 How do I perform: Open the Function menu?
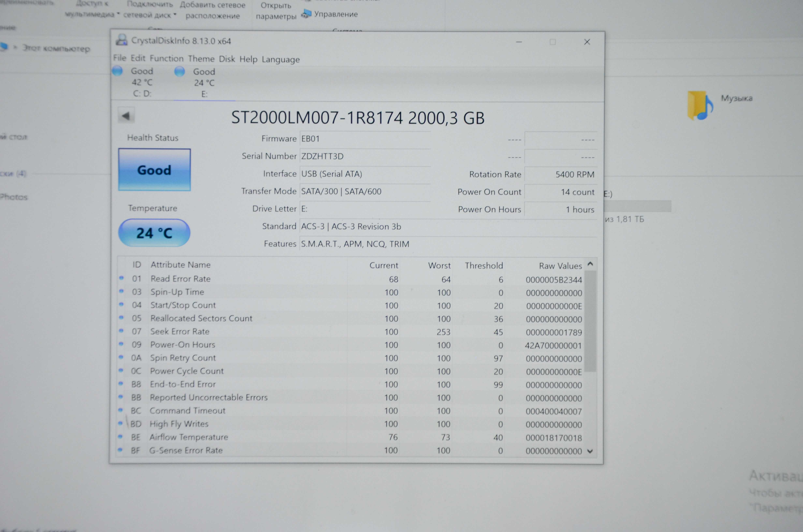[x=167, y=58]
